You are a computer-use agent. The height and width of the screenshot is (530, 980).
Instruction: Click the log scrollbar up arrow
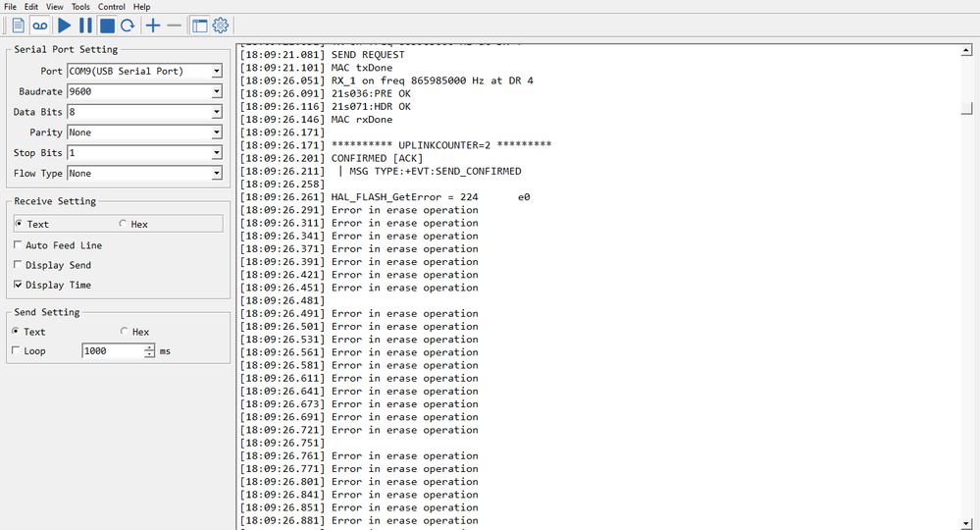pyautogui.click(x=966, y=51)
